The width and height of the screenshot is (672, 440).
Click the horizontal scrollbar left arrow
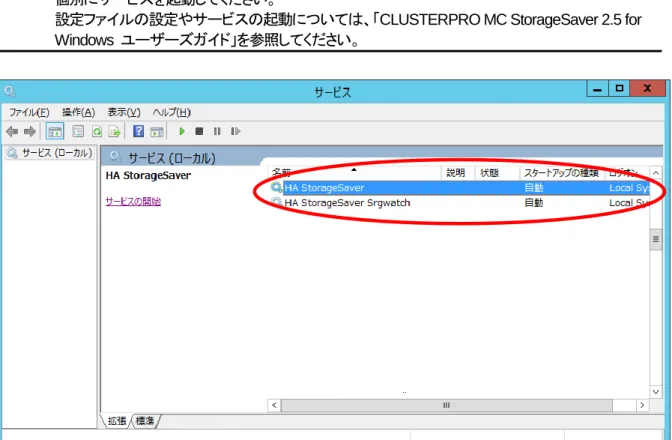coord(274,405)
